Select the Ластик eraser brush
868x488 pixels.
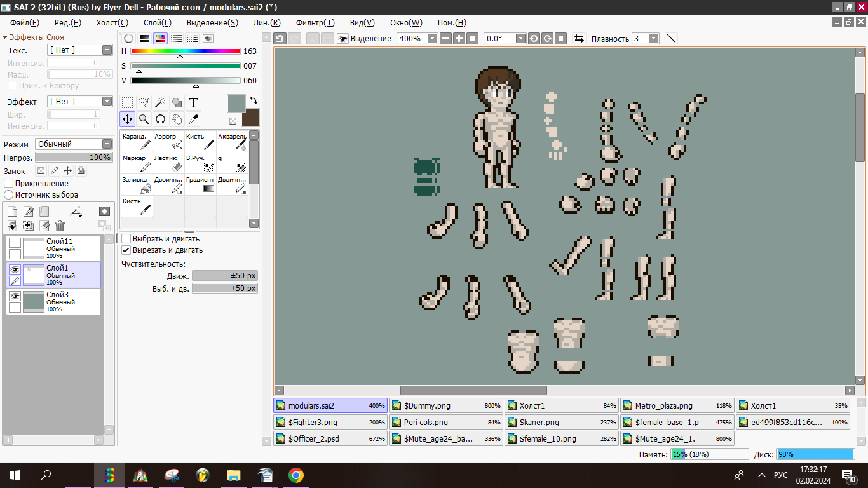(x=168, y=163)
